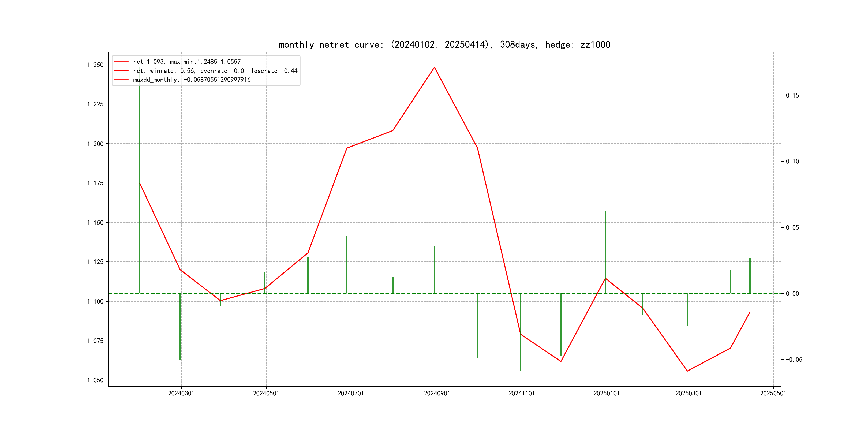
Task: Click the red line swatch beside maxdd_monthly
Action: 121,80
